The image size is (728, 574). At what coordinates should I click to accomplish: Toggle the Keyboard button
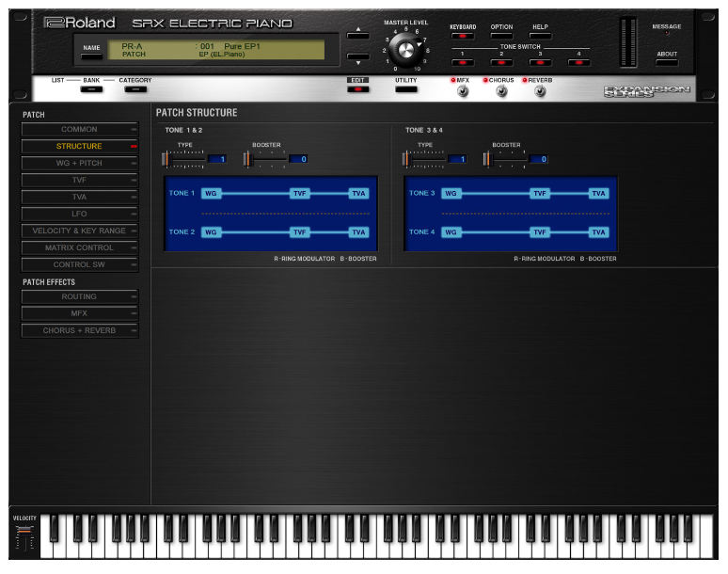point(463,36)
